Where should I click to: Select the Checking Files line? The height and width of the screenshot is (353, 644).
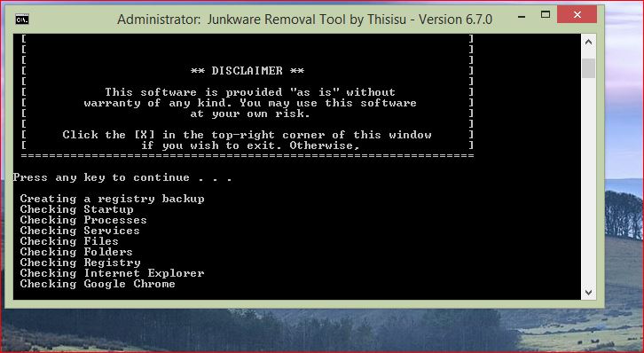pos(69,241)
